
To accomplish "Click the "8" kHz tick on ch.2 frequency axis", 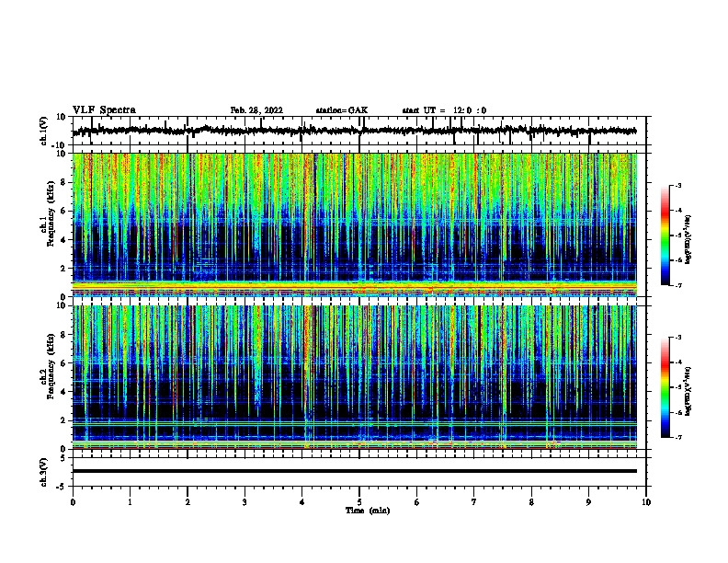I will tap(63, 335).
